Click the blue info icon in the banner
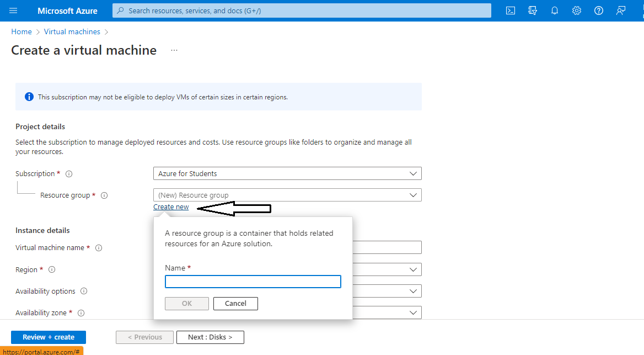 pos(29,97)
